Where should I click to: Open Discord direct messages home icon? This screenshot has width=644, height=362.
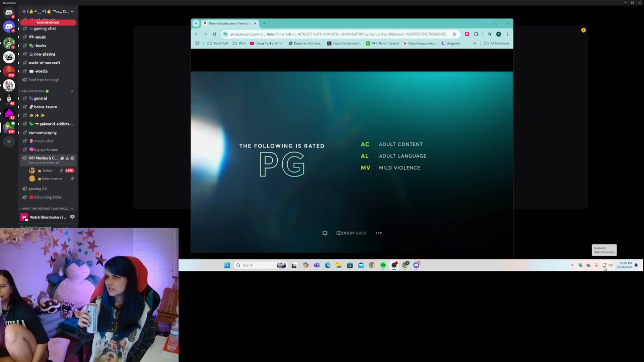click(9, 12)
